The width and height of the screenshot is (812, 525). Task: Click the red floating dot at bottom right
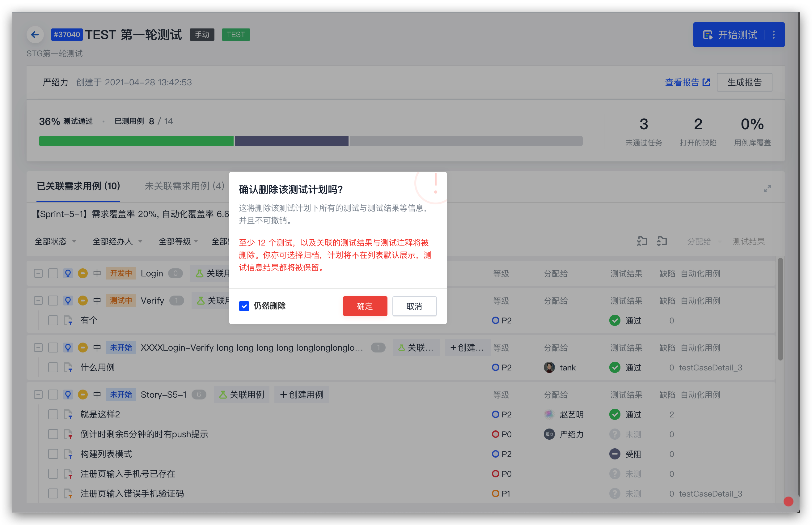point(788,502)
